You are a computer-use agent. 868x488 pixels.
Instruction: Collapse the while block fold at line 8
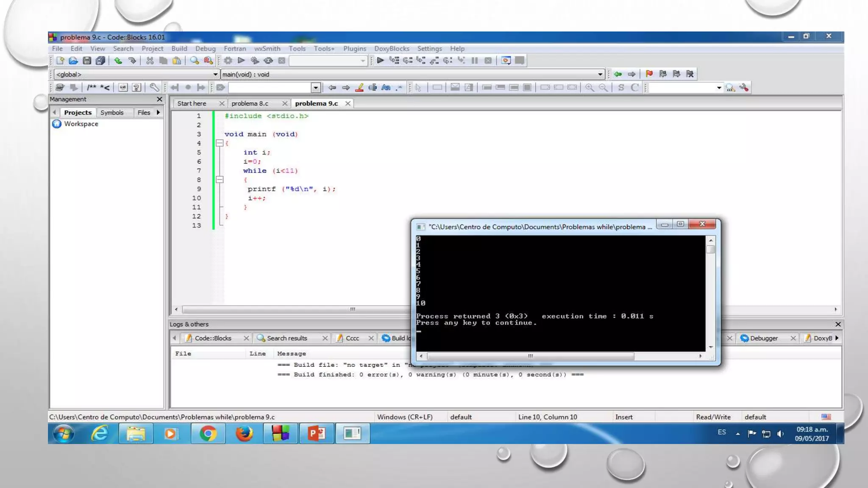220,180
